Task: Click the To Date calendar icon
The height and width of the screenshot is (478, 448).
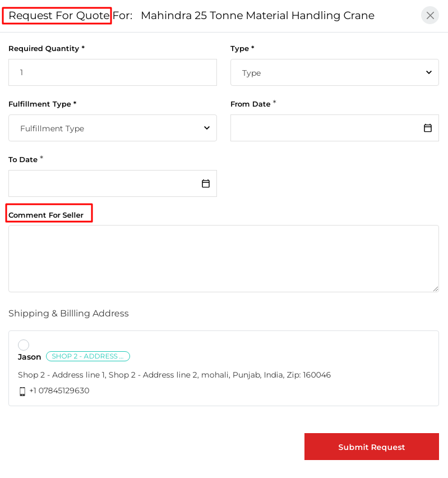Action: point(206,183)
